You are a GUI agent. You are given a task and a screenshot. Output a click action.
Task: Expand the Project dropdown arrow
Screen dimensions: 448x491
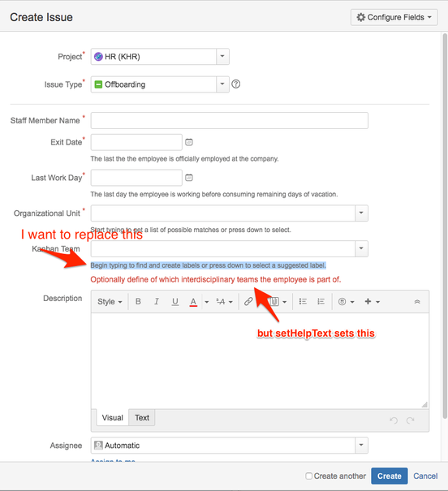click(222, 57)
